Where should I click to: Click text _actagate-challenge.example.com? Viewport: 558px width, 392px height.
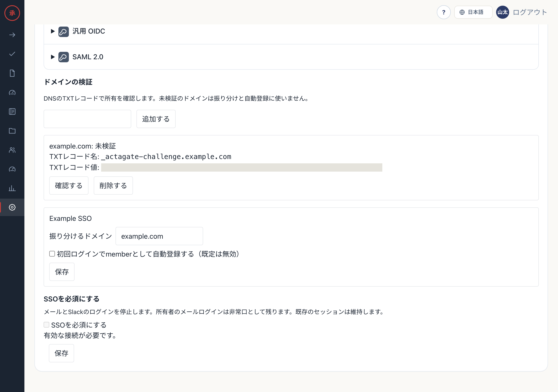coord(166,157)
